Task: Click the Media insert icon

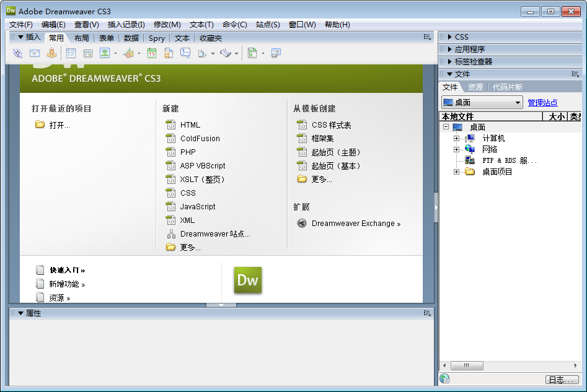Action: coord(129,53)
